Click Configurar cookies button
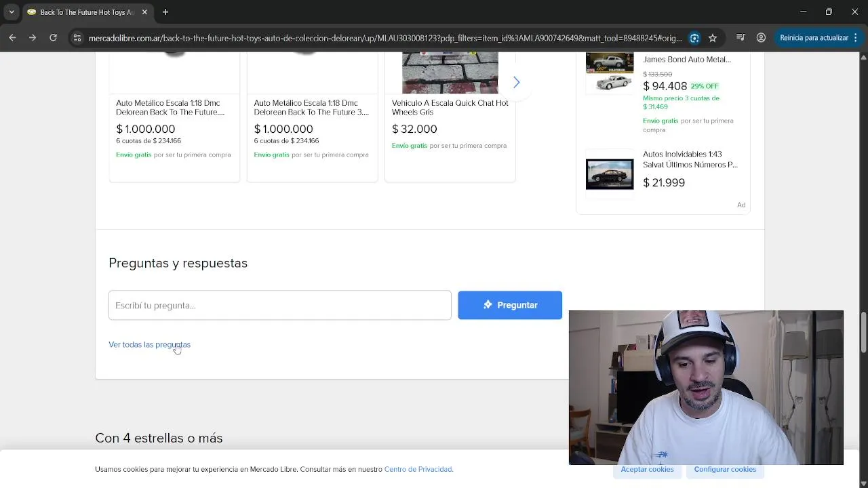 (725, 469)
